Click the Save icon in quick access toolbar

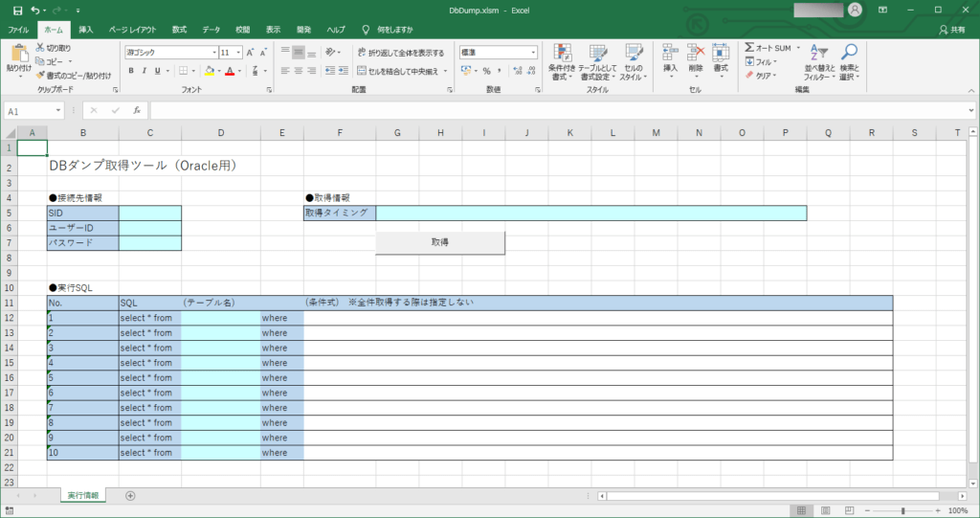17,11
